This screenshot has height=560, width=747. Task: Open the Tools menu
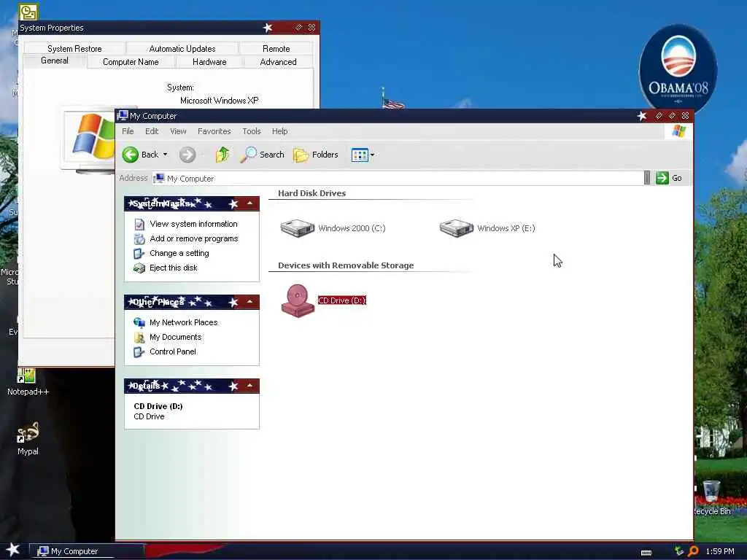click(x=252, y=131)
